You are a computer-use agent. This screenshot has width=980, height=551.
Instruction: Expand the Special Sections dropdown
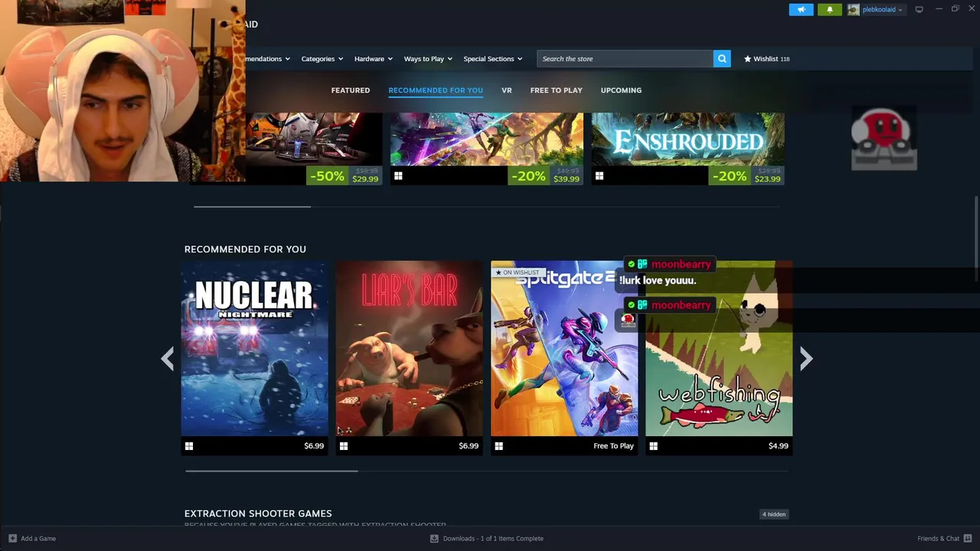pyautogui.click(x=493, y=59)
